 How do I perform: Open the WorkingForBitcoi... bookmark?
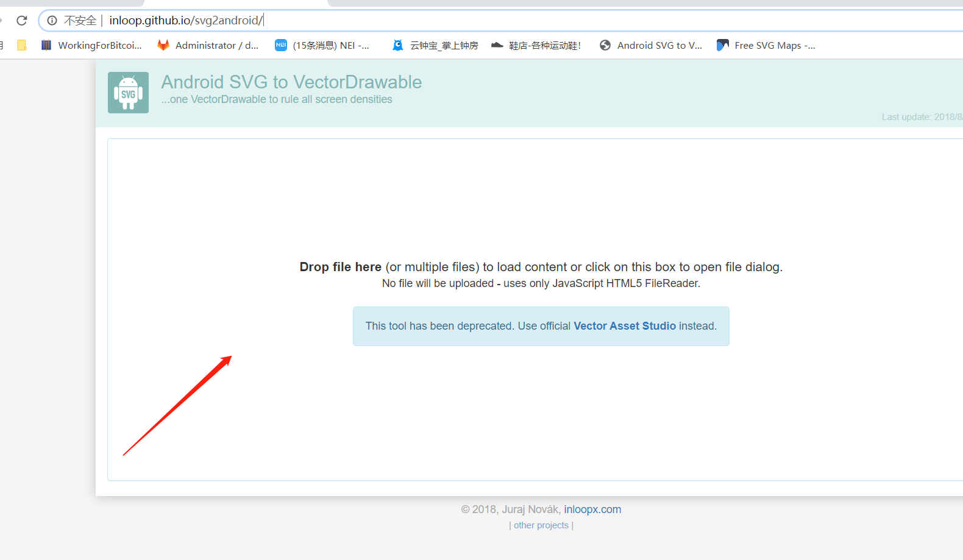click(91, 45)
